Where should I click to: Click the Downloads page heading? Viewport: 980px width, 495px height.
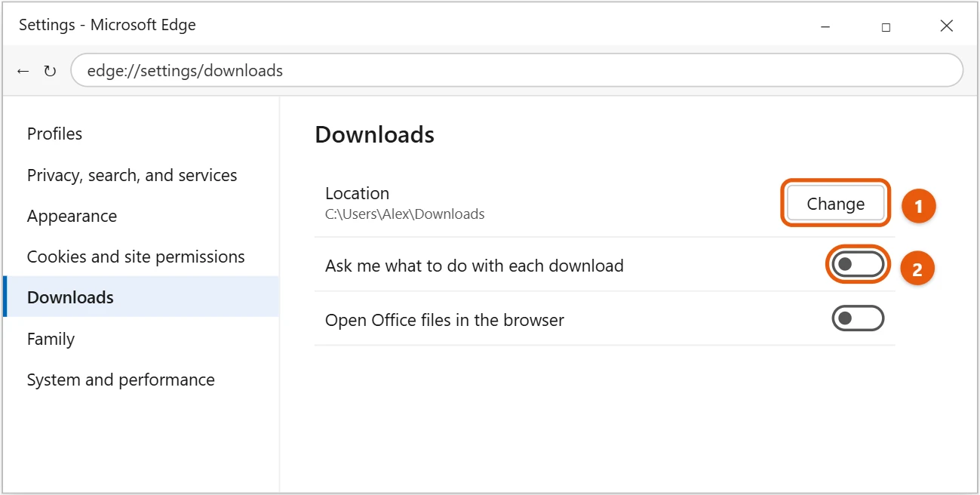[x=374, y=134]
